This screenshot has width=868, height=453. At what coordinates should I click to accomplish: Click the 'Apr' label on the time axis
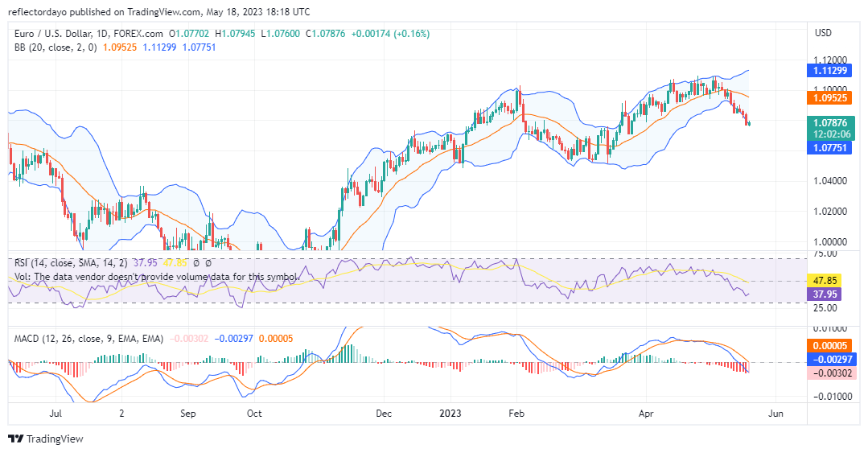pyautogui.click(x=646, y=414)
